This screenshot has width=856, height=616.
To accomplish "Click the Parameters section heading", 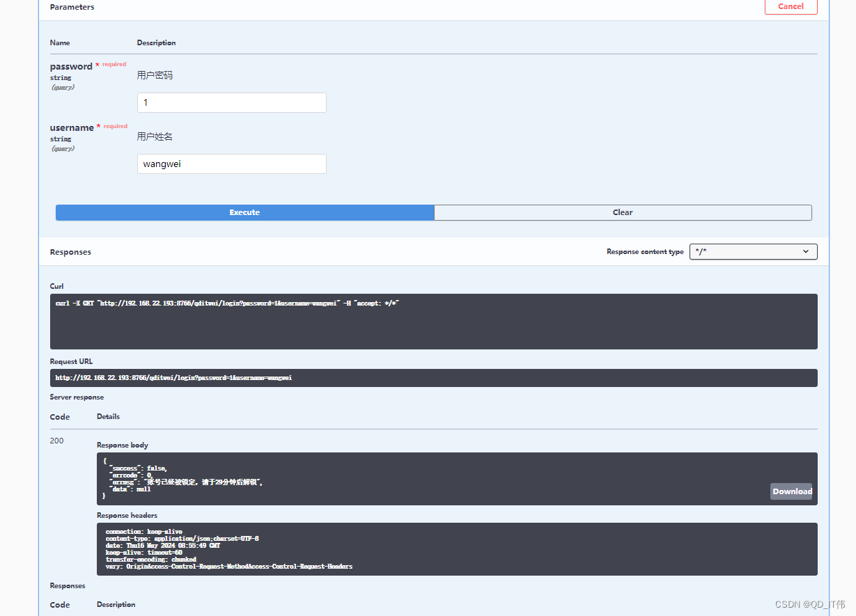I will pos(72,7).
